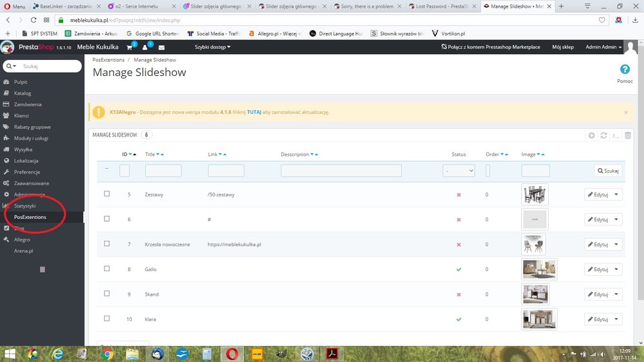
Task: Open the Gallo slide thumbnail
Action: [539, 269]
